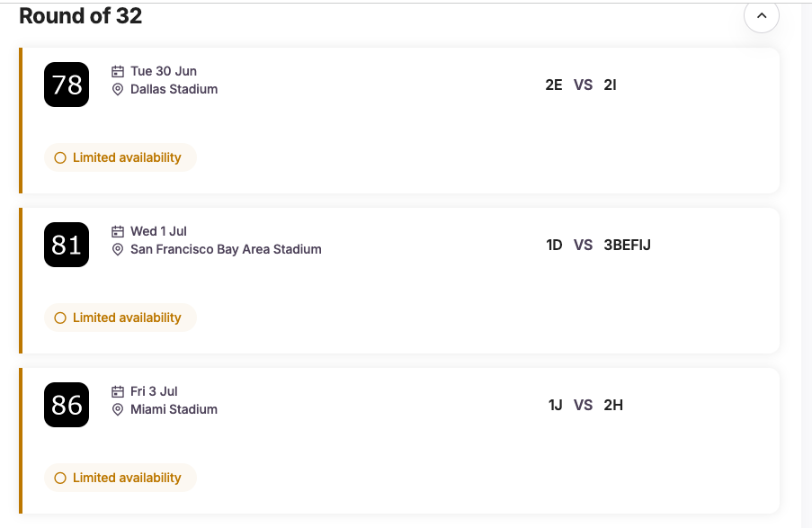The width and height of the screenshot is (812, 528).
Task: Click Limited availability badge for match 86
Action: 120,478
